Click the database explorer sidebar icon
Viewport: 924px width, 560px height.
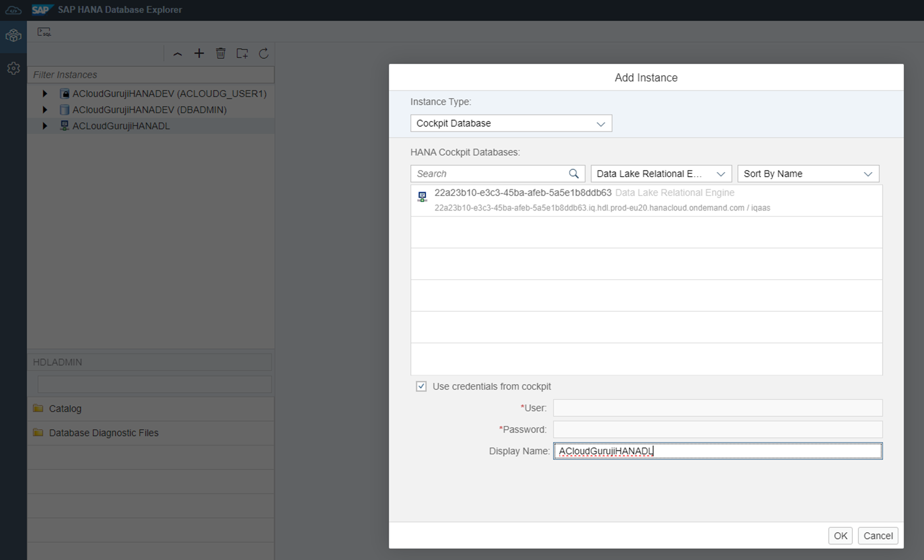tap(13, 36)
